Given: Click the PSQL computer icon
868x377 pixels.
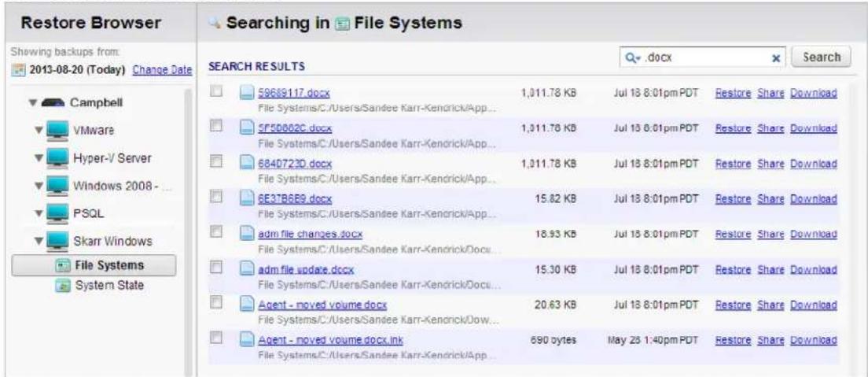Looking at the screenshot, I should [x=58, y=213].
